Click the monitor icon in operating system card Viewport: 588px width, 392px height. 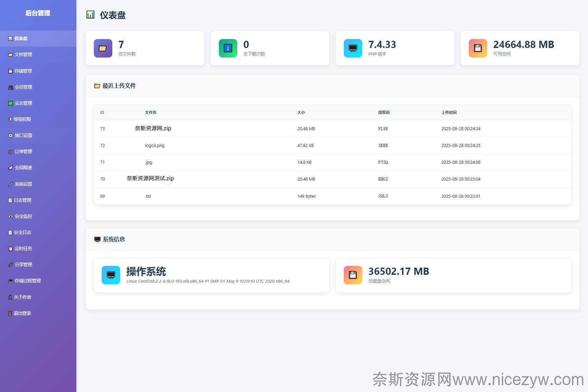111,275
